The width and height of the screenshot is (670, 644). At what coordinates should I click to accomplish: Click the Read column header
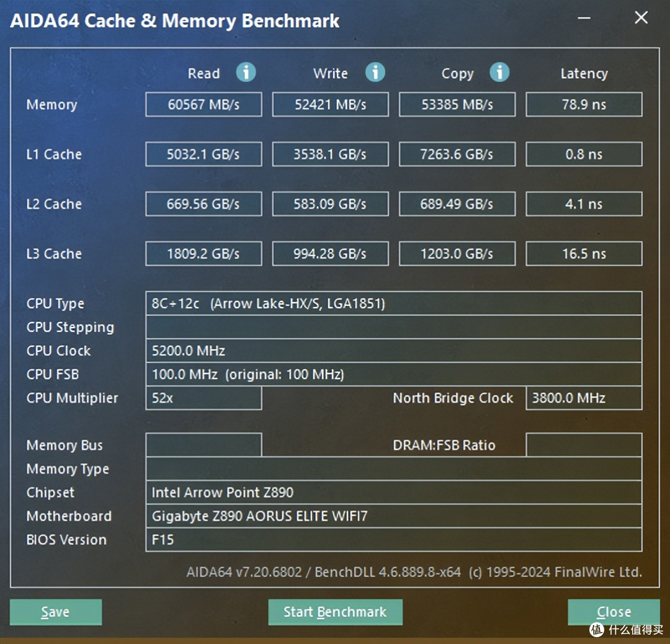tap(203, 73)
